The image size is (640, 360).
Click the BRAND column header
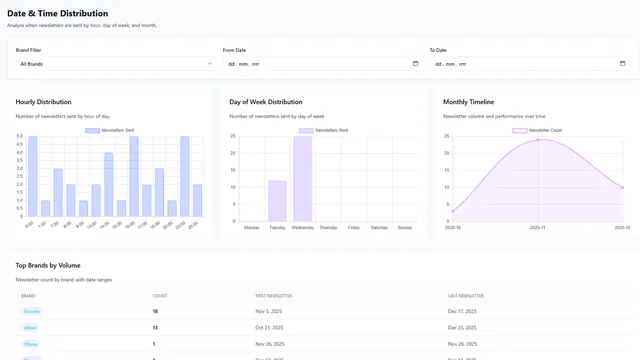click(x=28, y=296)
